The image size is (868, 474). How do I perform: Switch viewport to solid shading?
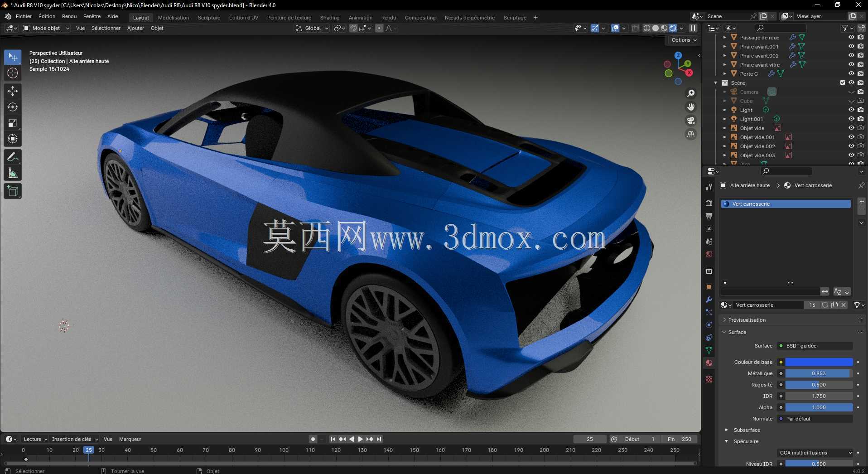click(656, 28)
